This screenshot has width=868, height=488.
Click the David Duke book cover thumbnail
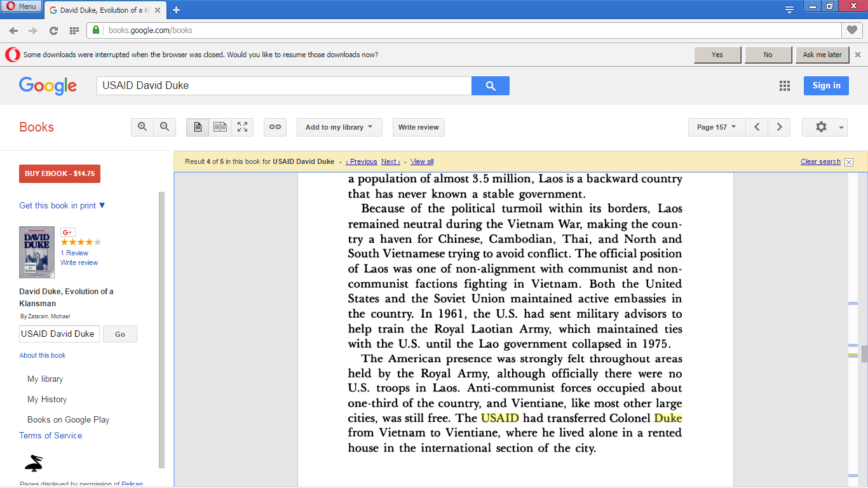37,252
